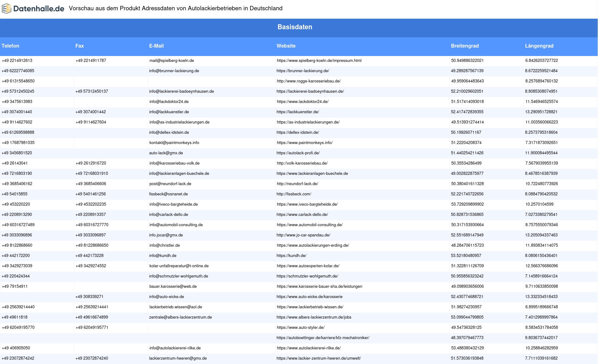Screen dimensions: 598x364
Task: Select phone number +49 8122868660
Action: point(17,245)
